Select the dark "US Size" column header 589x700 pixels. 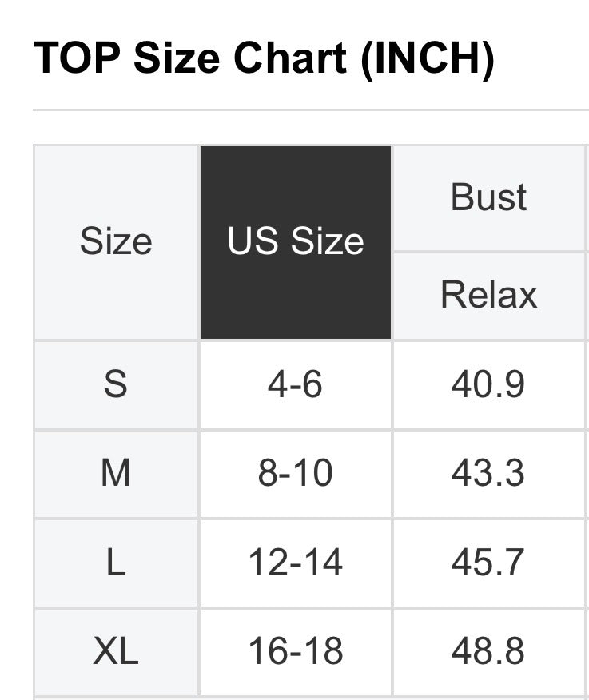pyautogui.click(x=296, y=241)
